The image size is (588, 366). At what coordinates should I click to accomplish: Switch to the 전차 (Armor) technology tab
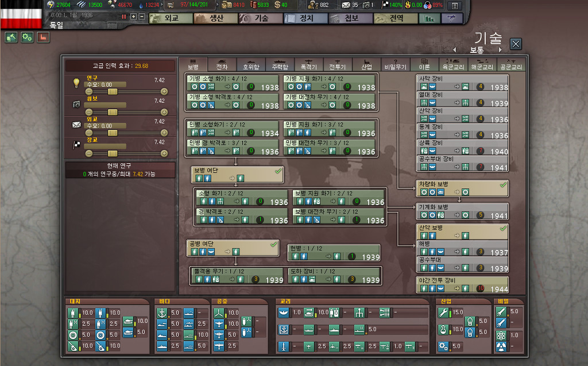pos(222,64)
